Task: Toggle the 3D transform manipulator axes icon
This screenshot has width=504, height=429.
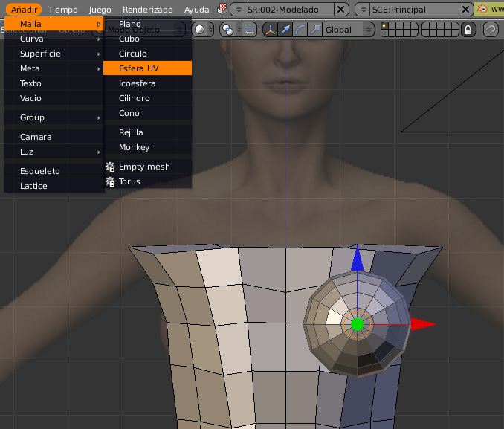Action: [x=271, y=30]
